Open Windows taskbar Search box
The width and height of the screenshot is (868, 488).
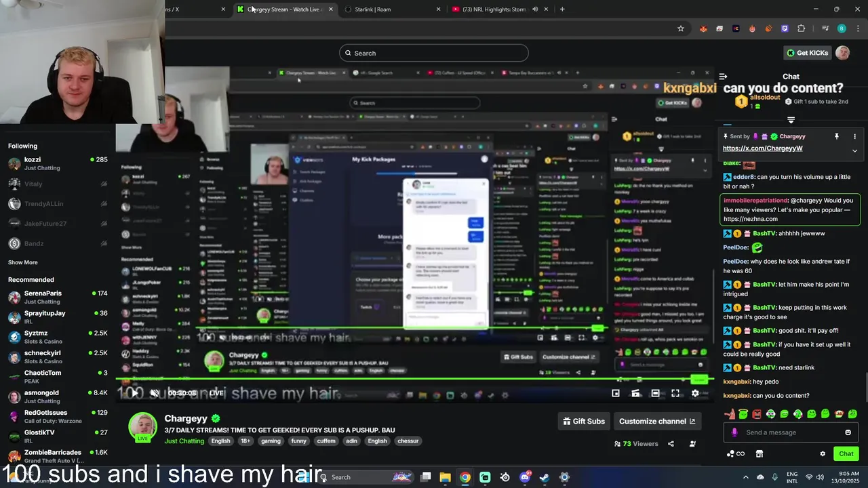pyautogui.click(x=366, y=477)
